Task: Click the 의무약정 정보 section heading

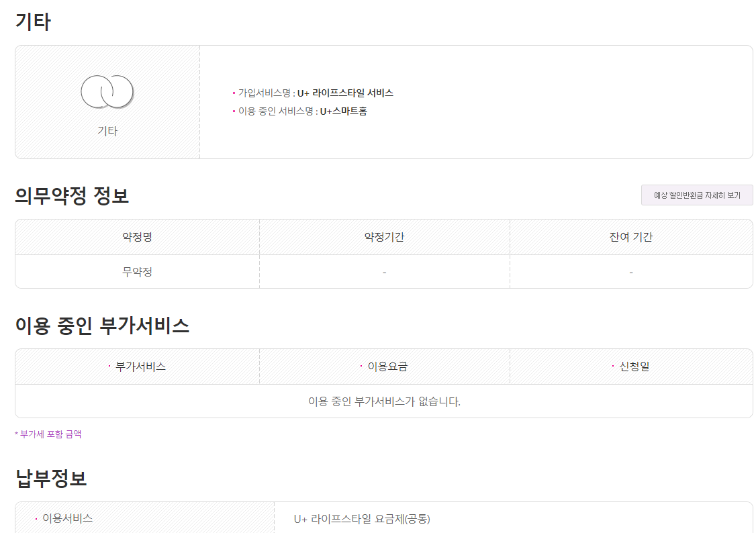Action: tap(72, 196)
